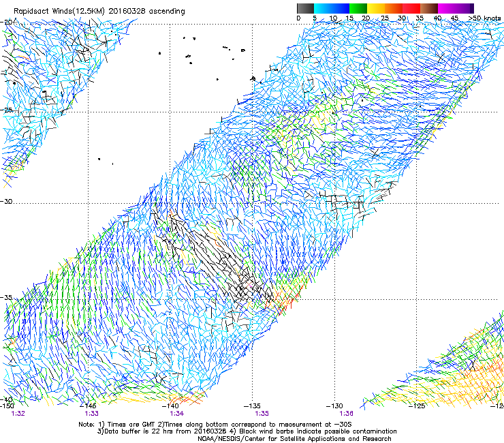Image resolution: width=504 pixels, height=443 pixels.
Task: Click the purple '1:32' time label
Action: [x=18, y=414]
